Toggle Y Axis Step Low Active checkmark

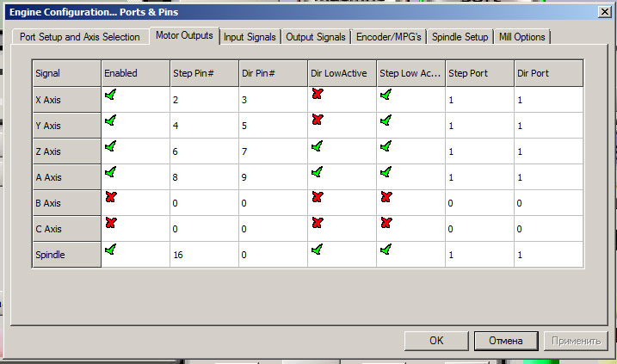[x=386, y=121]
